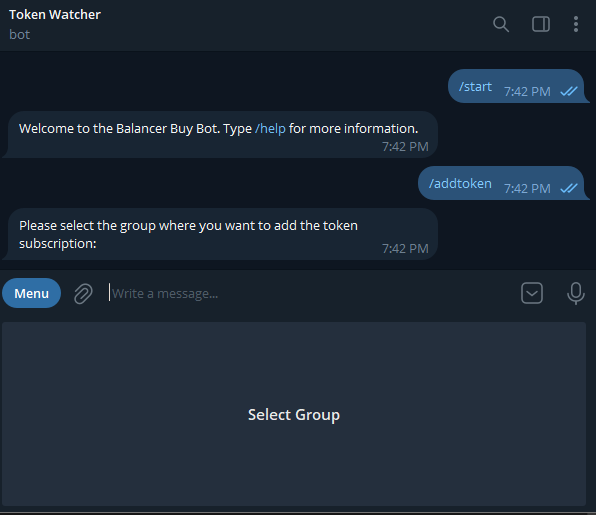Start voice recording with the microphone icon
This screenshot has width=596, height=515.
[575, 293]
